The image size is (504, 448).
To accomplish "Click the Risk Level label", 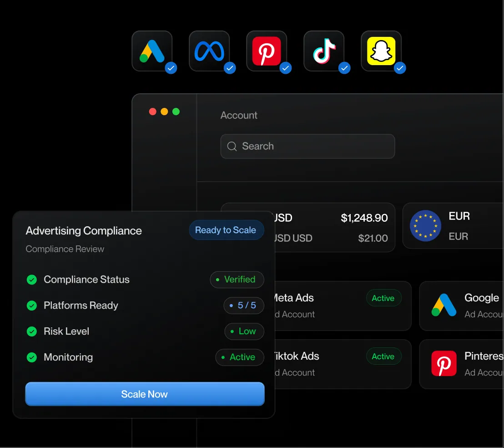I will coord(66,331).
